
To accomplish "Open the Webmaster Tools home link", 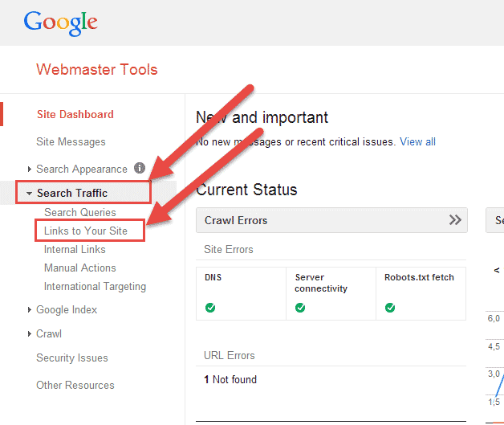I will 97,69.
